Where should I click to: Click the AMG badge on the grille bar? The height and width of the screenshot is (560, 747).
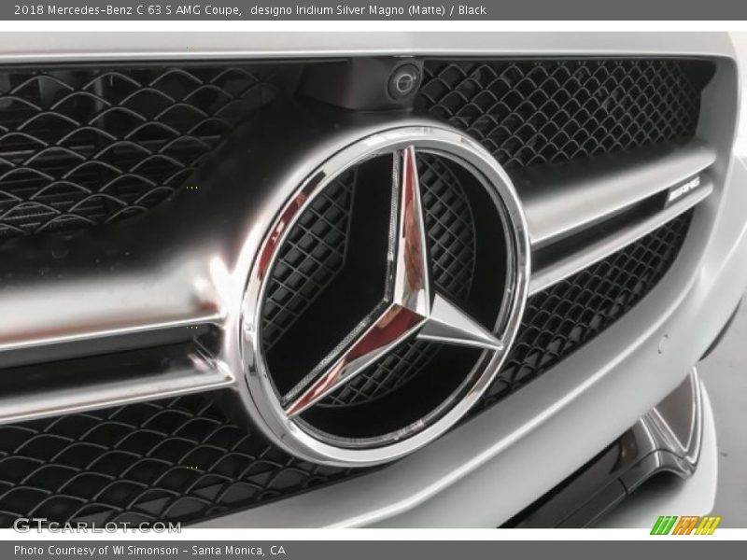[684, 189]
